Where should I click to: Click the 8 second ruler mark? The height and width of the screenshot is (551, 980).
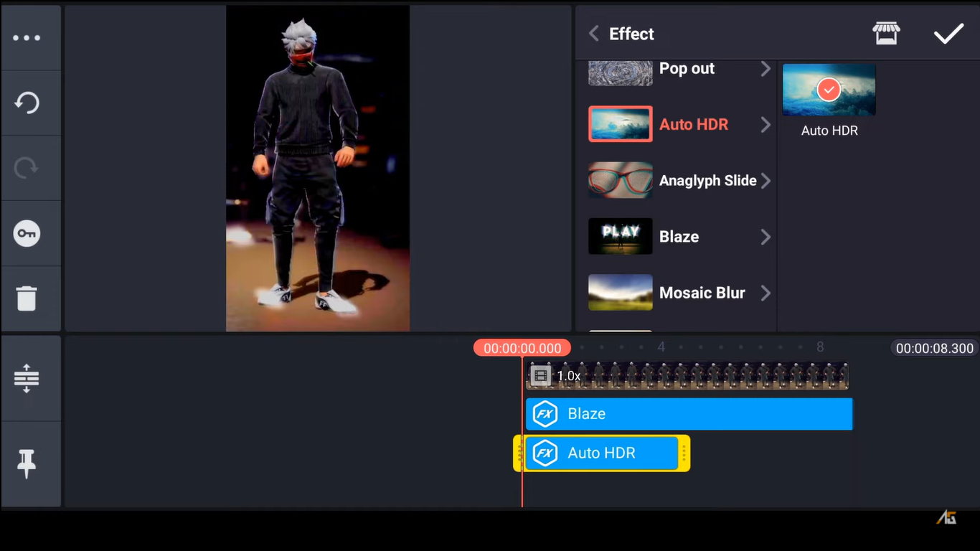tap(820, 347)
